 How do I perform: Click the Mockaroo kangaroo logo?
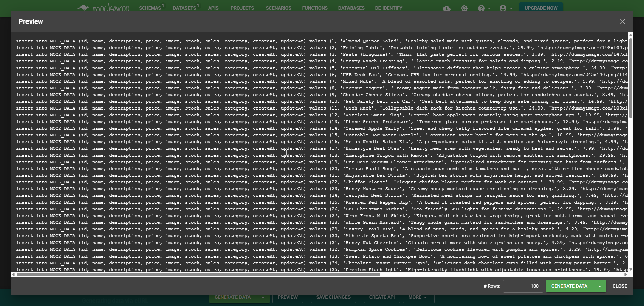click(103, 7)
